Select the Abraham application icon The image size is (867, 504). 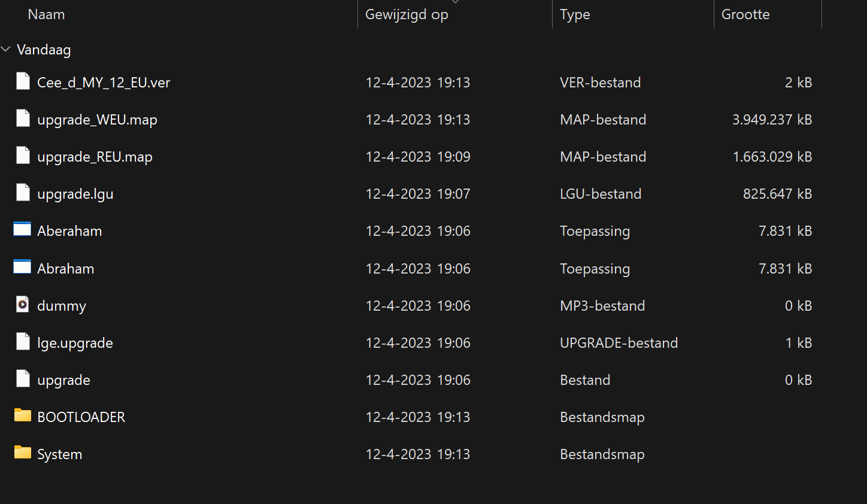pyautogui.click(x=22, y=268)
